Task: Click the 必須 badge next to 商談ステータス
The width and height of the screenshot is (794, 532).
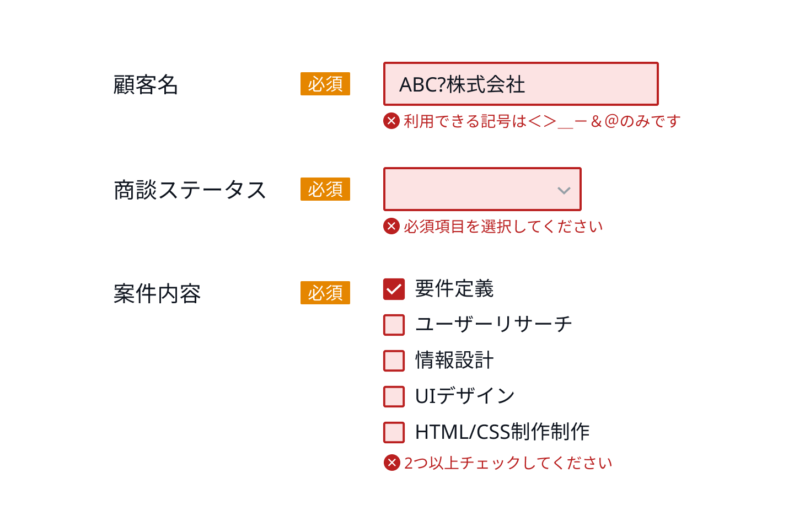Action: click(325, 189)
